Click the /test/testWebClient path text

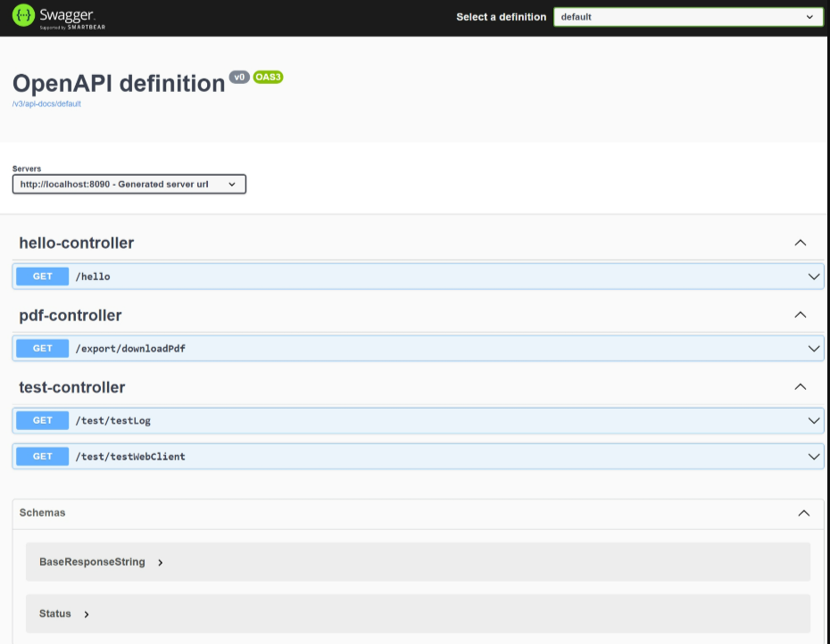[x=130, y=456]
